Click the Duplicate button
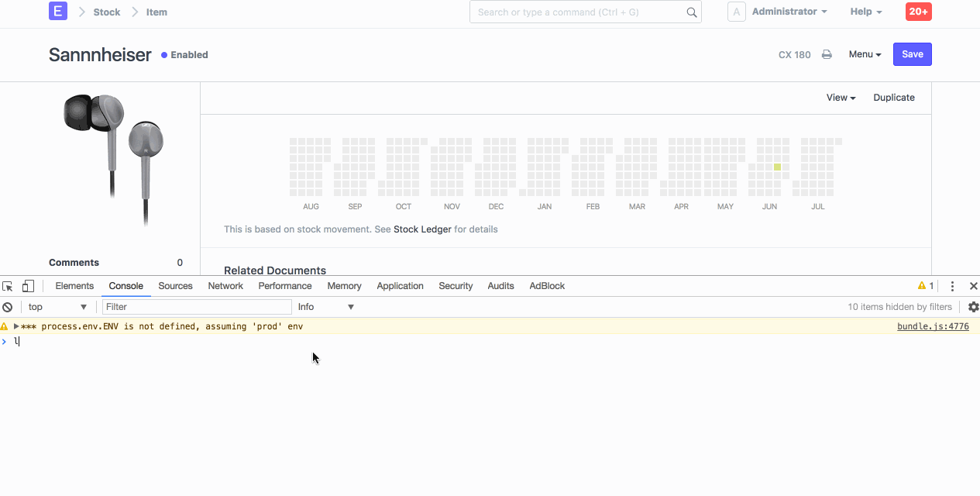 894,98
